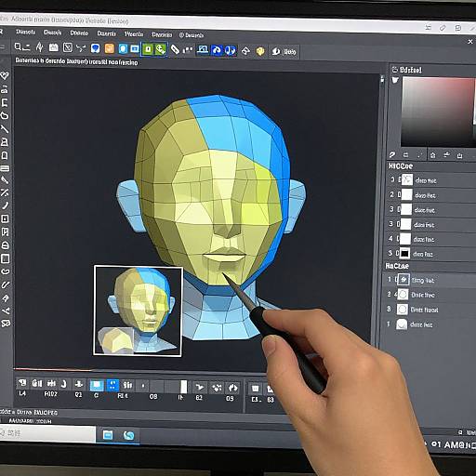Open the calendar-shaped icon in top toolbar

[x=54, y=47]
